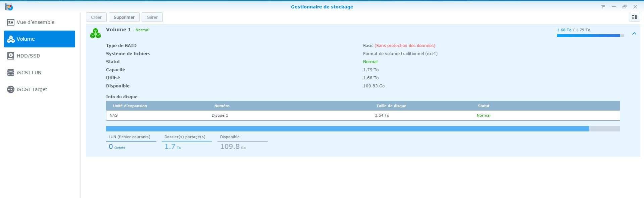This screenshot has width=644, height=198.
Task: Click the sort order icon button
Action: coord(634,17)
